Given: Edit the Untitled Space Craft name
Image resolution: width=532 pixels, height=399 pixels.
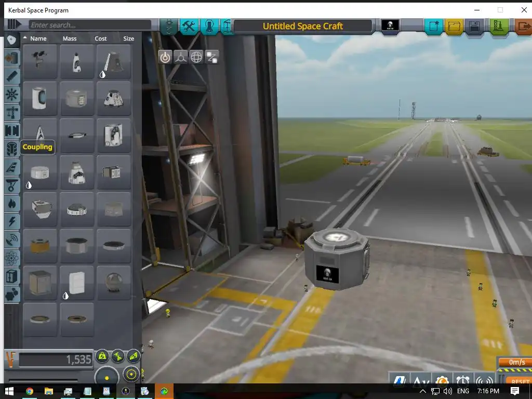Looking at the screenshot, I should [303, 26].
